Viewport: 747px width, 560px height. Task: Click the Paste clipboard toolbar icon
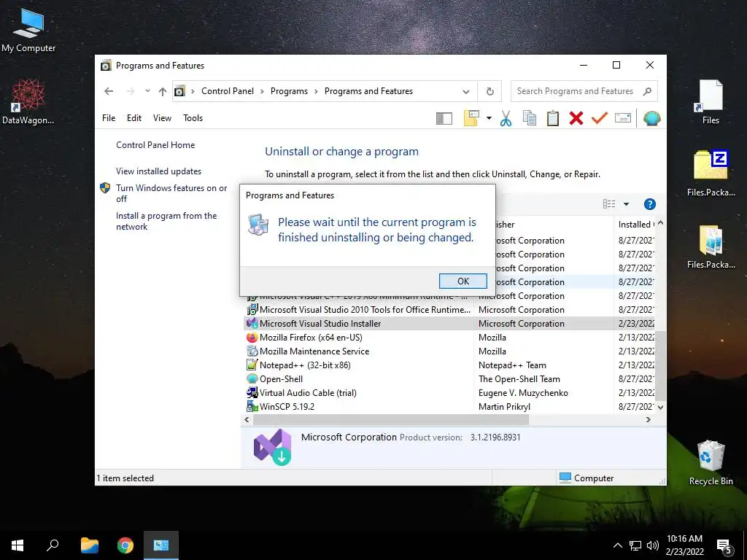[x=553, y=118]
